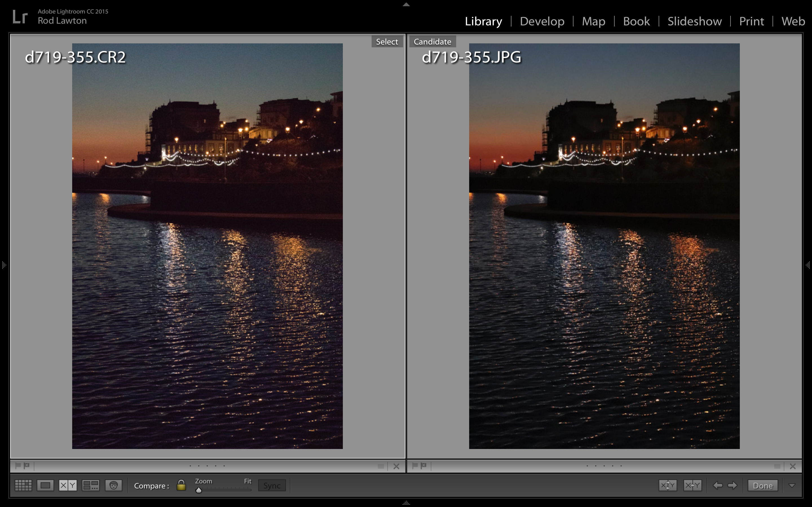Click the Zoom slider handle
This screenshot has width=812, height=507.
(x=199, y=490)
